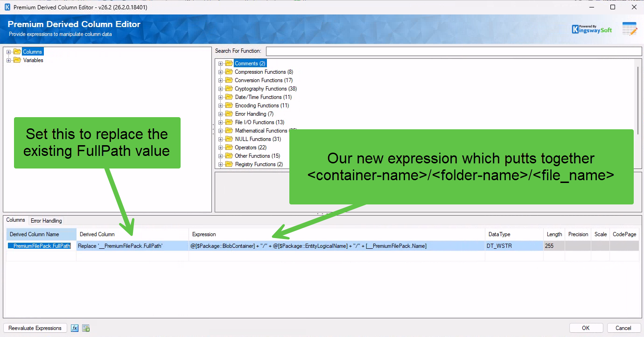Screen dimensions: 644x337
Task: Click the Precision column header
Action: click(x=578, y=234)
